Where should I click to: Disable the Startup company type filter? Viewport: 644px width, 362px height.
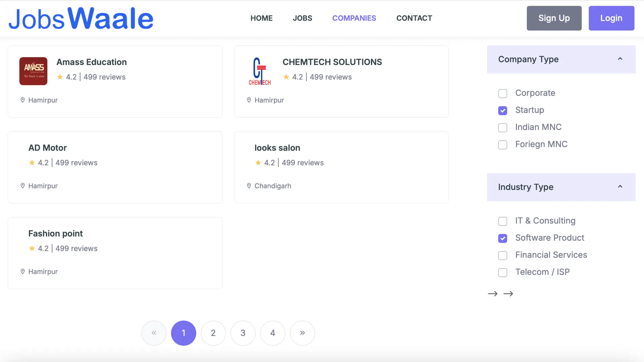click(502, 111)
